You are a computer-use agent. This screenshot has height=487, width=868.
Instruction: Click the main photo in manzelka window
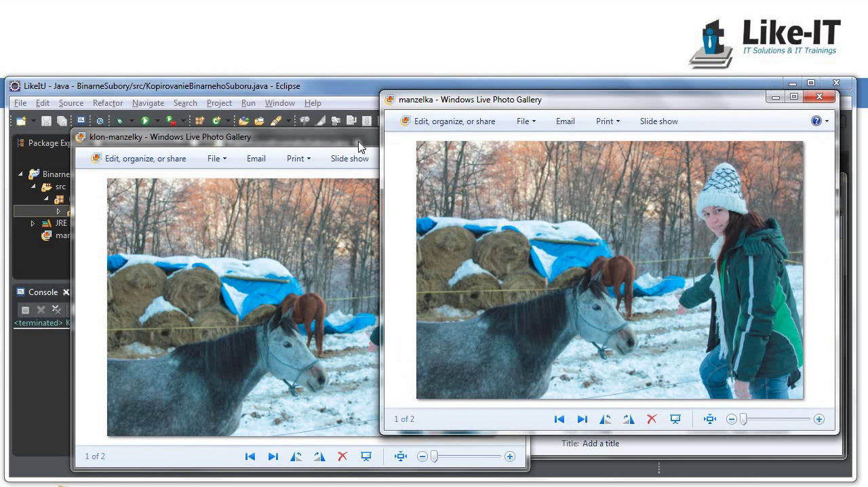610,270
